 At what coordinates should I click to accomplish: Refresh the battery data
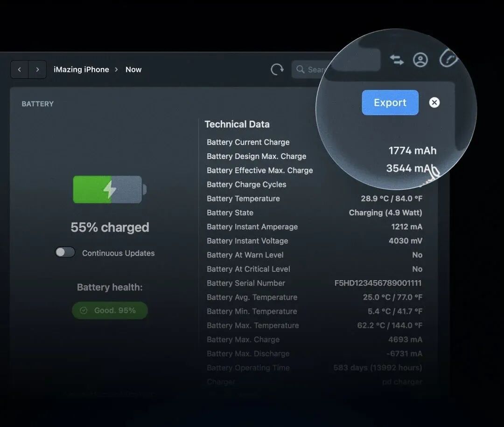coord(277,69)
